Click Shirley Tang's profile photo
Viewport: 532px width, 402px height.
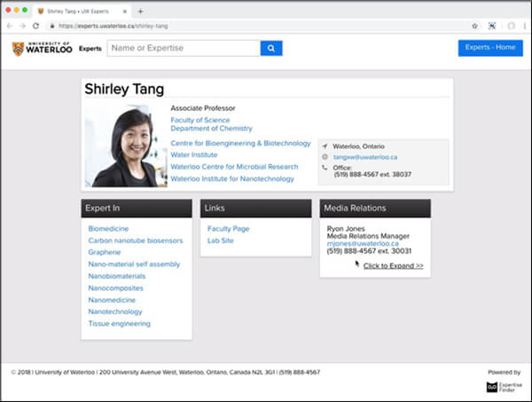tap(126, 146)
